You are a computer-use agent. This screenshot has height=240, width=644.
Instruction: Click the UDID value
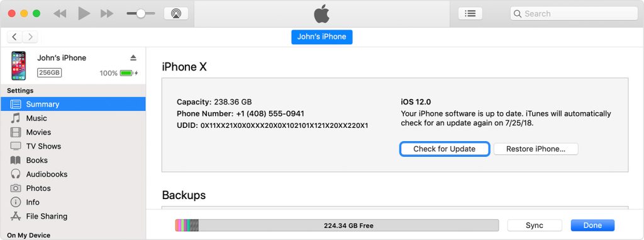pos(284,125)
